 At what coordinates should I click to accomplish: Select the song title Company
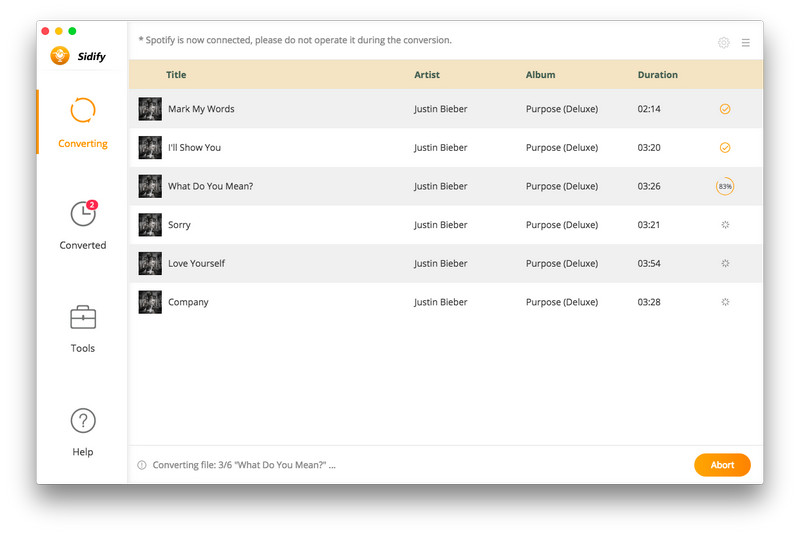tap(188, 302)
